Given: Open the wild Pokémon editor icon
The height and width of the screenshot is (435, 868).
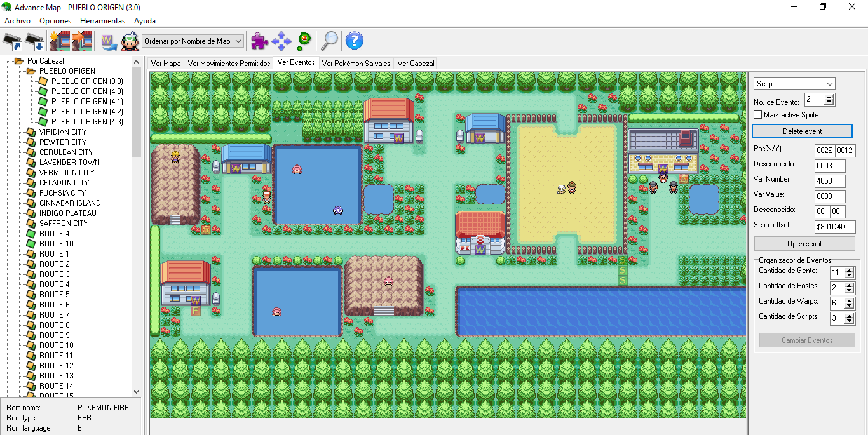Looking at the screenshot, I should point(303,41).
